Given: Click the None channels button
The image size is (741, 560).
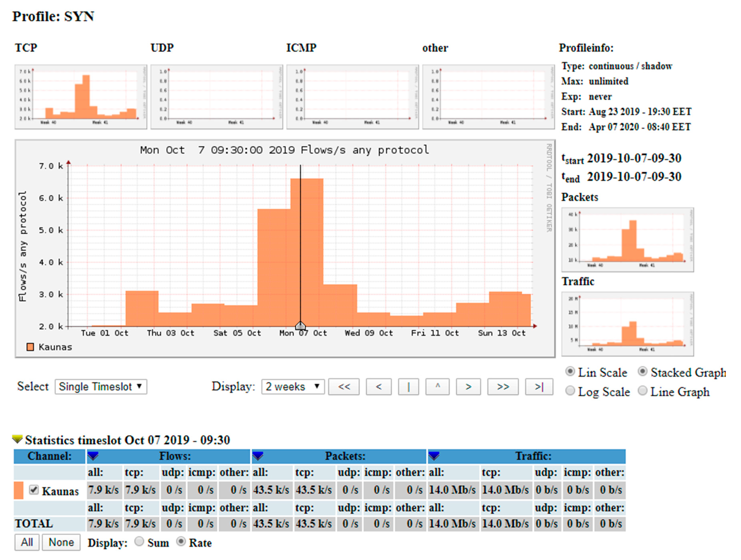Looking at the screenshot, I should point(61,542).
